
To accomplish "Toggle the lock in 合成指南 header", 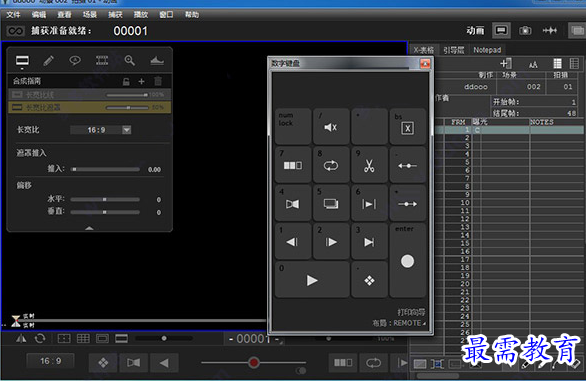I will (x=126, y=81).
